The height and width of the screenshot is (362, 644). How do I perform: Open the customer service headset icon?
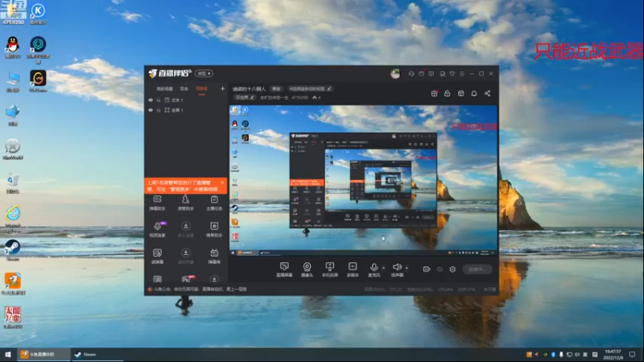411,74
